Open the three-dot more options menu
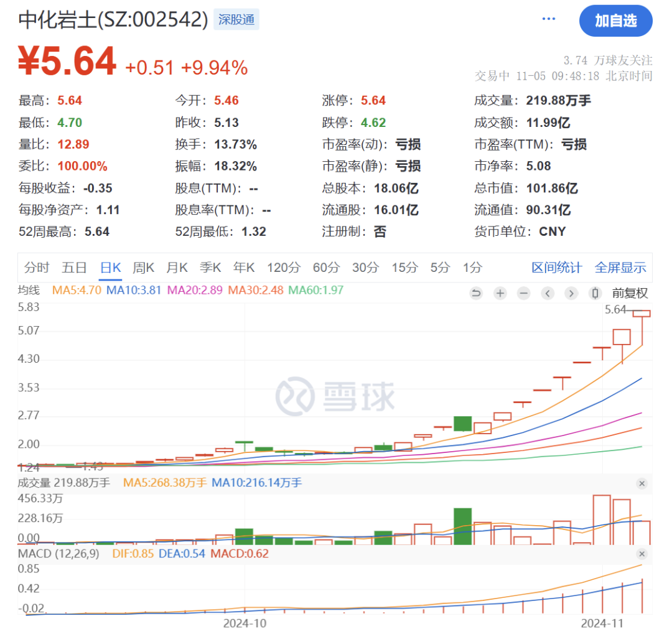The width and height of the screenshot is (672, 634). 549,19
